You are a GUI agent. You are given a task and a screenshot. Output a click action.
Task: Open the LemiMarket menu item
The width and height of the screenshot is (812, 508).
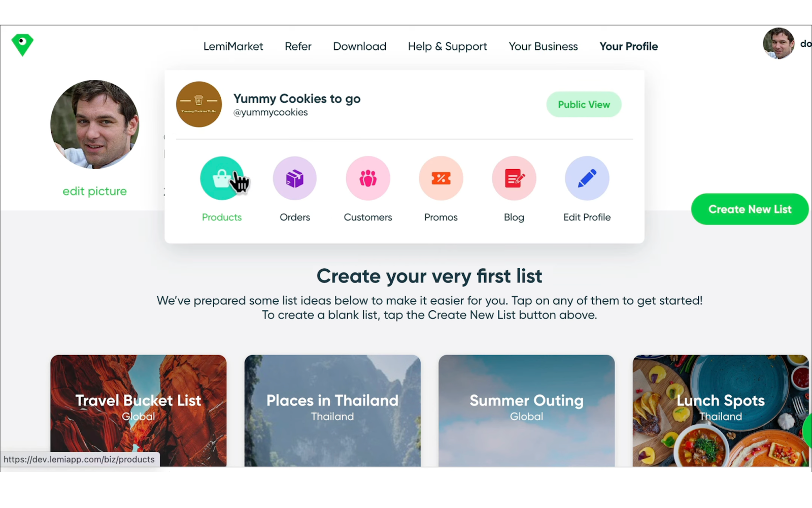coord(233,46)
